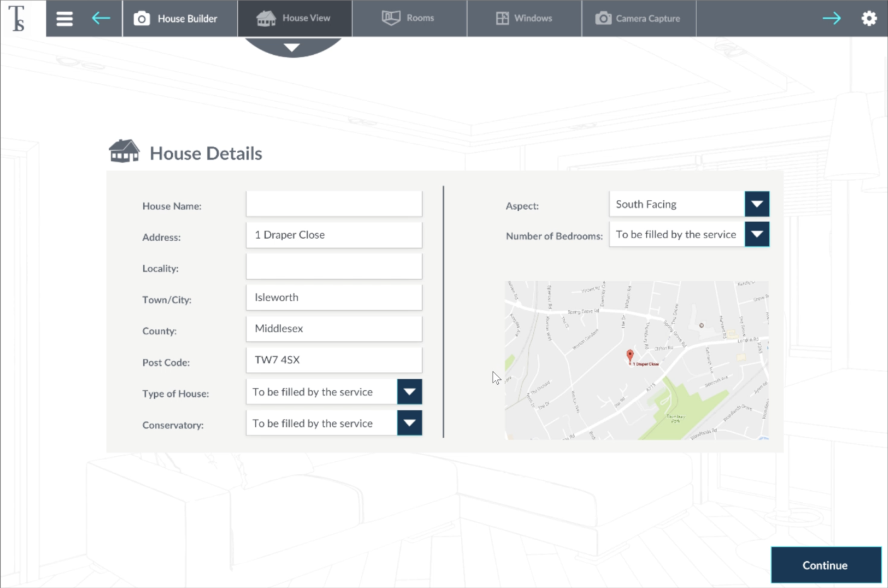888x588 pixels.
Task: Click into the Locality text field
Action: click(x=334, y=267)
